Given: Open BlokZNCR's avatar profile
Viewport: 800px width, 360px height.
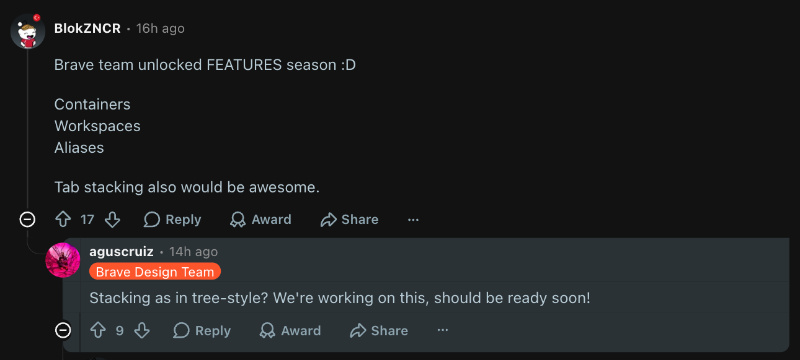Looking at the screenshot, I should 28,32.
